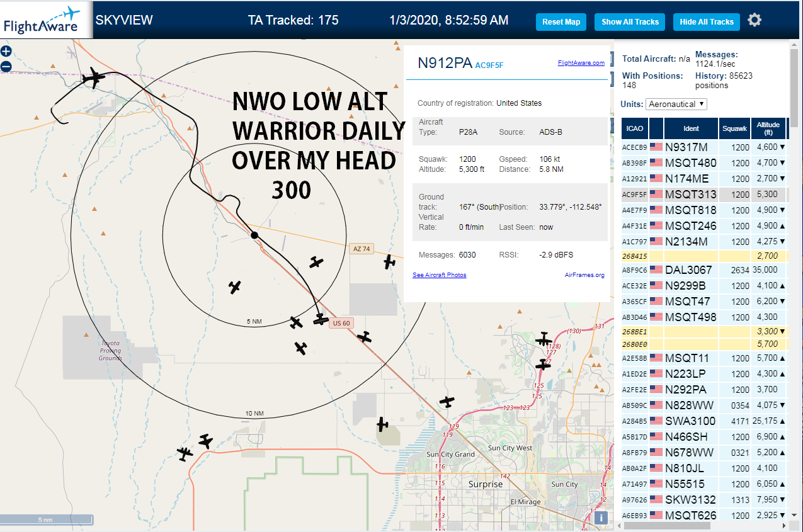
Task: Click the Surprise city label on map
Action: point(486,485)
